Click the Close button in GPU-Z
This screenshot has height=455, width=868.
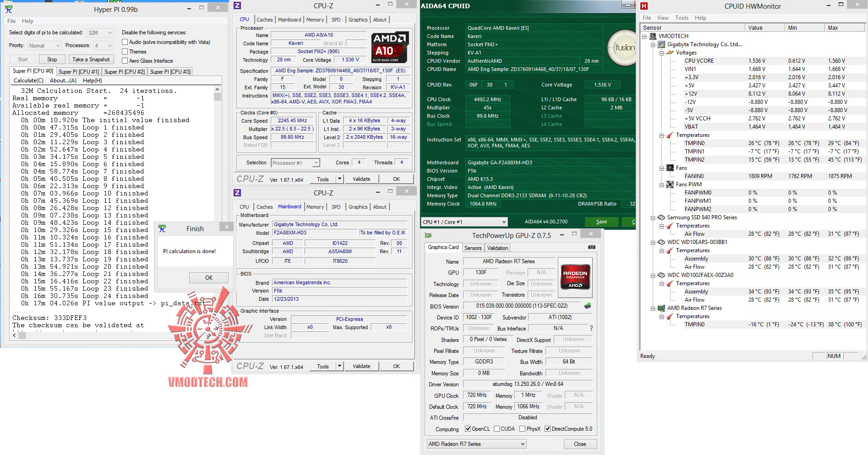tap(580, 444)
